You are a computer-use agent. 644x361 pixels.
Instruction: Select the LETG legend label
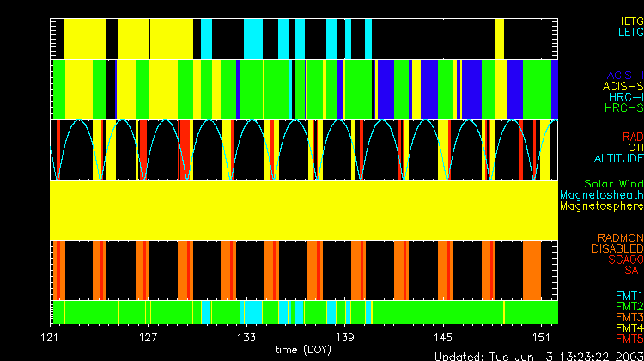point(629,33)
